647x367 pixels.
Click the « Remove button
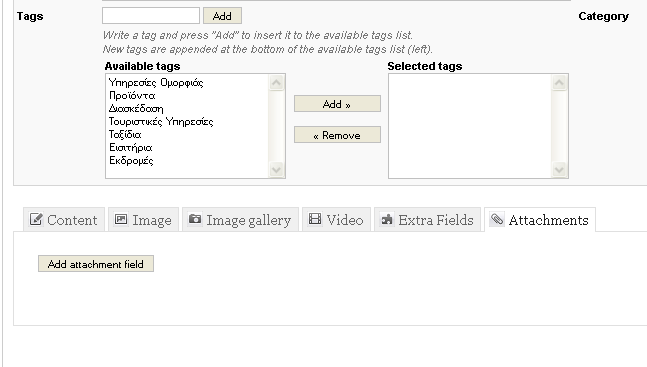tap(337, 135)
